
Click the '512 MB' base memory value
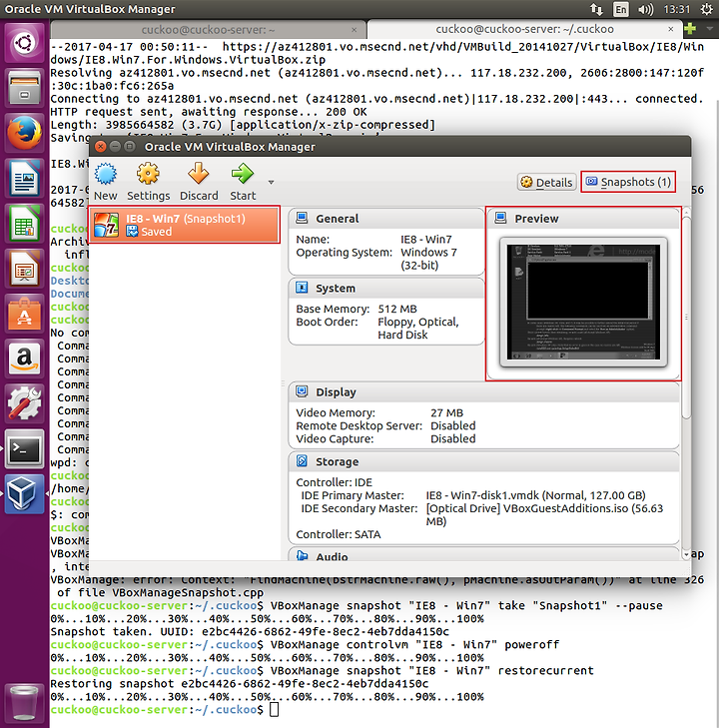tap(397, 309)
